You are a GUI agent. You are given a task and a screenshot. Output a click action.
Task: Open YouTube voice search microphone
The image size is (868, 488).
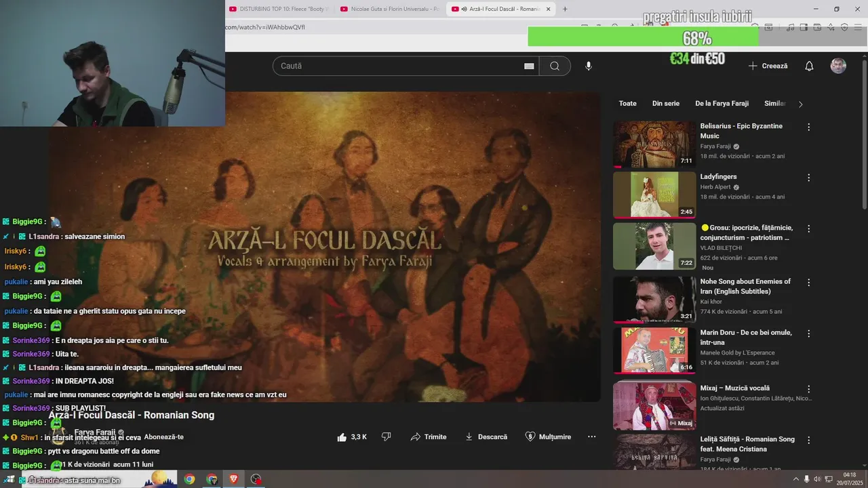tap(589, 66)
